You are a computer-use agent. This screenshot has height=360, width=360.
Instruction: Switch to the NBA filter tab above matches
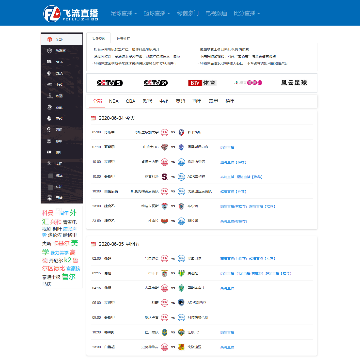pyautogui.click(x=114, y=101)
